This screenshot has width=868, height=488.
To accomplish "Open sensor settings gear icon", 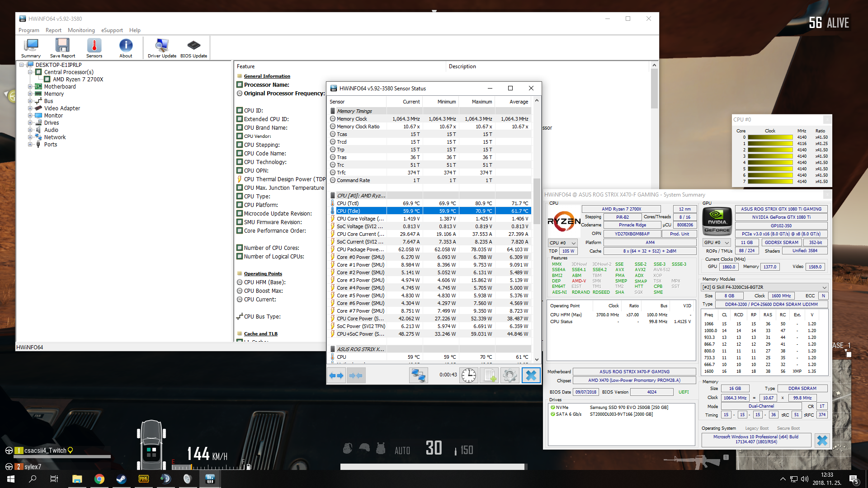I will click(x=509, y=375).
